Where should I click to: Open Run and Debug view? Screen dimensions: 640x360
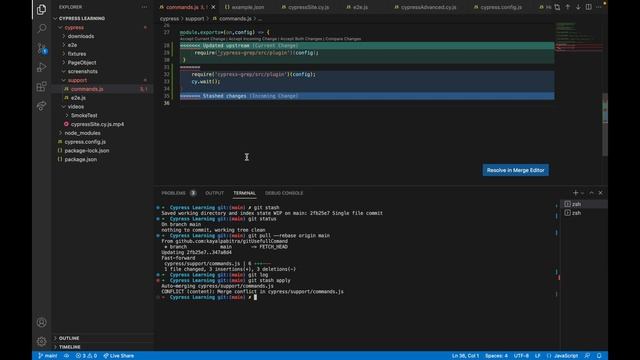pos(41,67)
